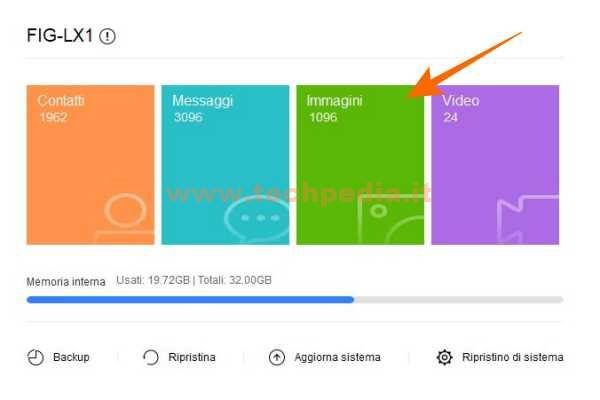Viewport: 600px width, 400px height.
Task: Click the Ripristino di sistema label
Action: tap(512, 357)
